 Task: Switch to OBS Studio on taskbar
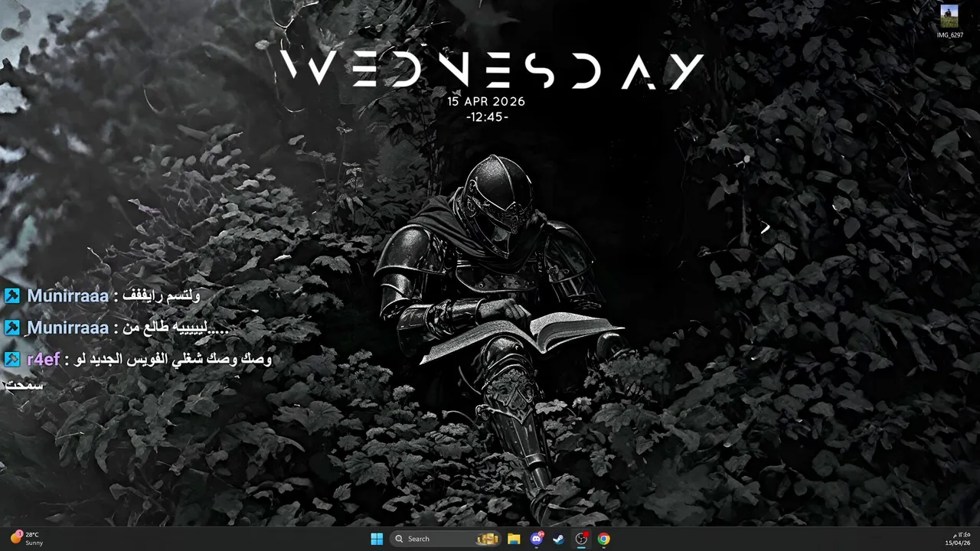(581, 539)
